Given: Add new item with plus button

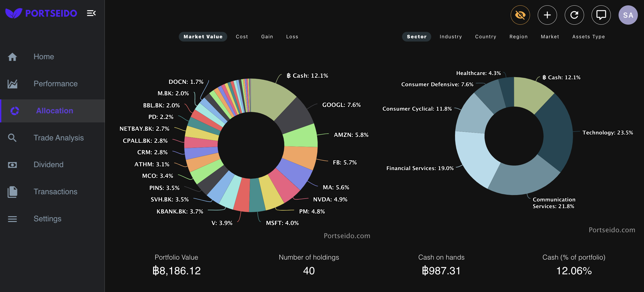Looking at the screenshot, I should (x=547, y=15).
